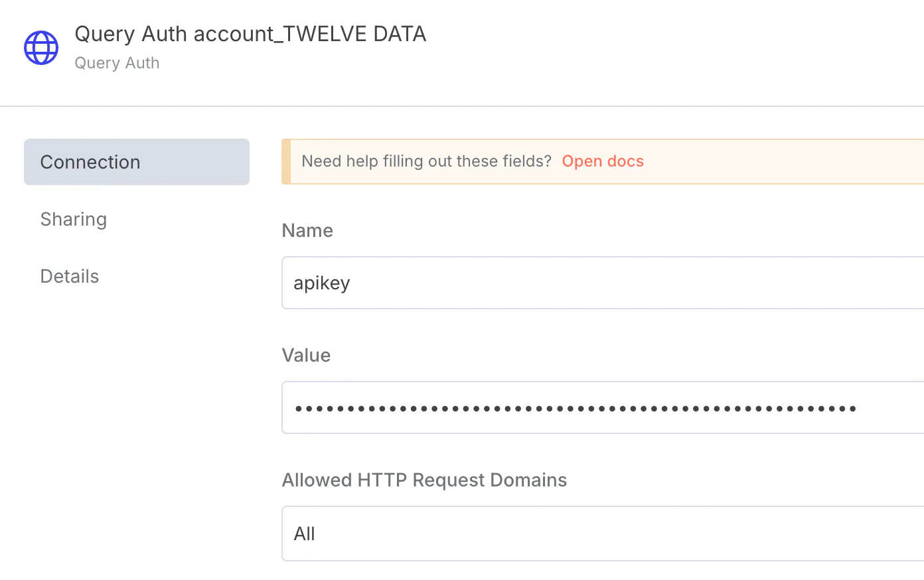Click the hidden dots of the API key value

coord(575,408)
